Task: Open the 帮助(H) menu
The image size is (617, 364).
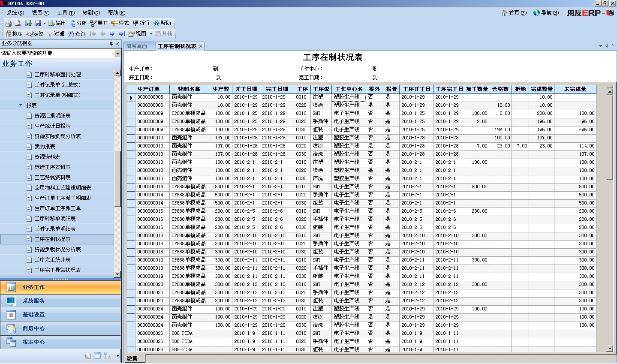Action: pos(116,13)
